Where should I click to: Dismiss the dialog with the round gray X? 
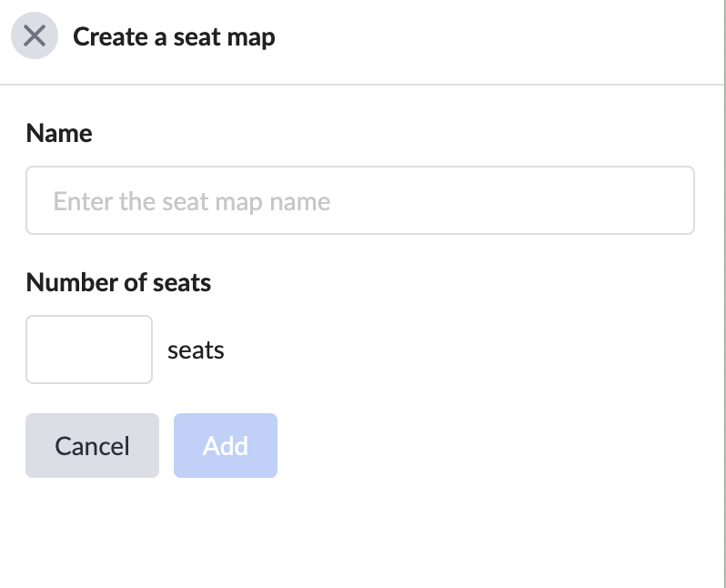click(35, 35)
